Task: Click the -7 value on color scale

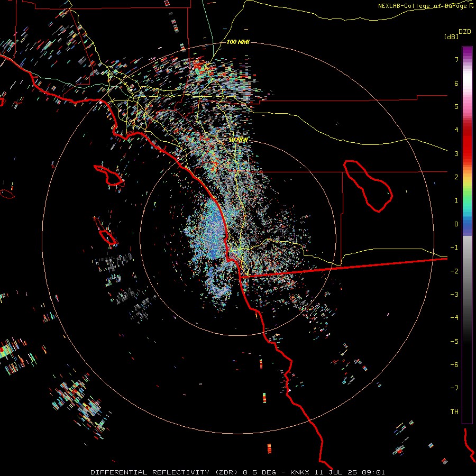Action: (x=454, y=388)
